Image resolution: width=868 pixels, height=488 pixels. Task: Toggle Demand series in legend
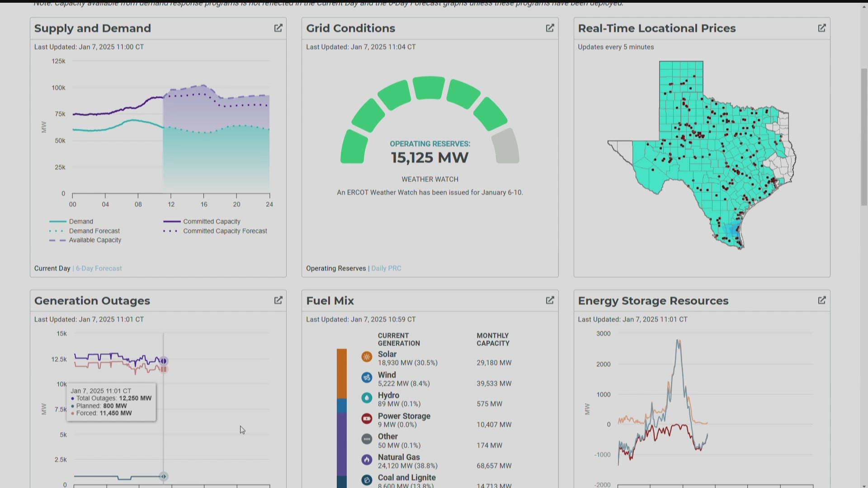[x=71, y=221]
